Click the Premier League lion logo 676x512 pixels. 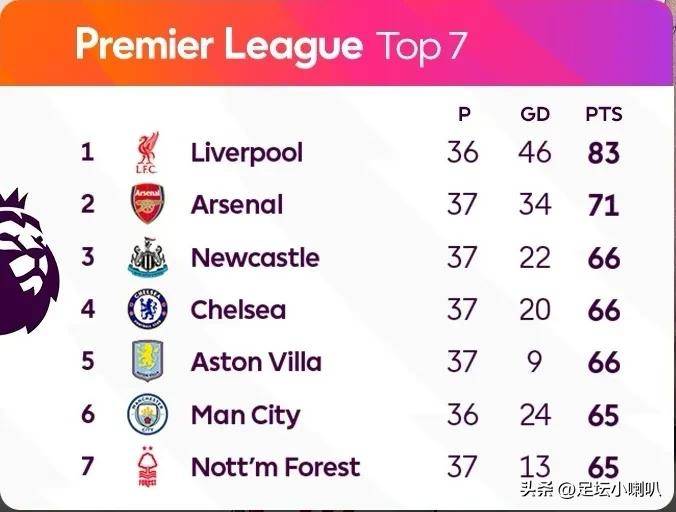tap(27, 262)
